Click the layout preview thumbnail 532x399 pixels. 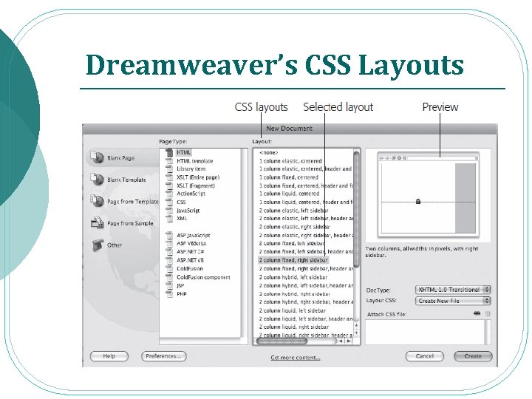click(x=428, y=194)
